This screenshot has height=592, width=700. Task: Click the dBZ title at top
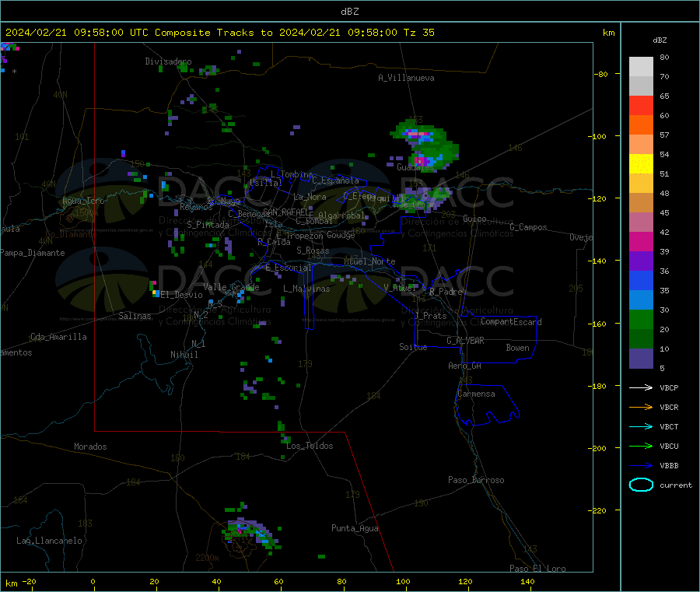pyautogui.click(x=349, y=12)
